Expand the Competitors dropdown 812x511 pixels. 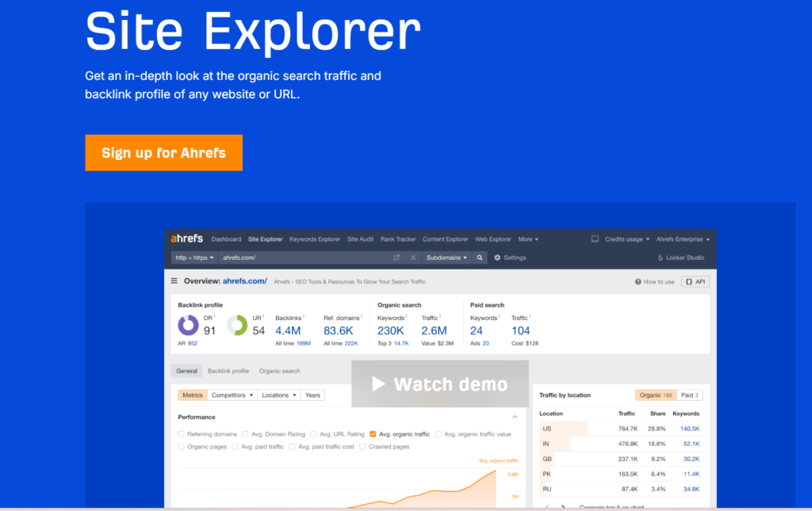coord(232,395)
